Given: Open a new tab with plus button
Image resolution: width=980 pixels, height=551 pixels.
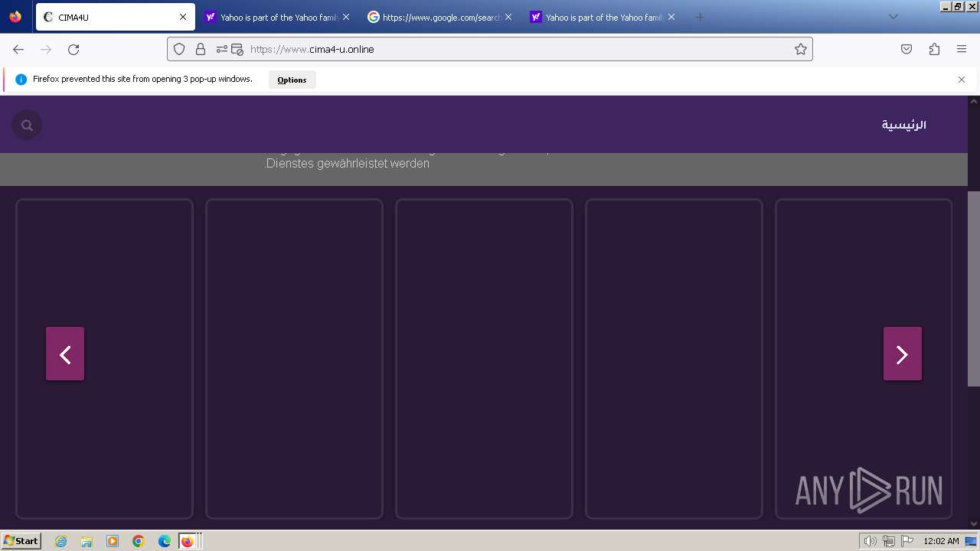Looking at the screenshot, I should [x=699, y=17].
